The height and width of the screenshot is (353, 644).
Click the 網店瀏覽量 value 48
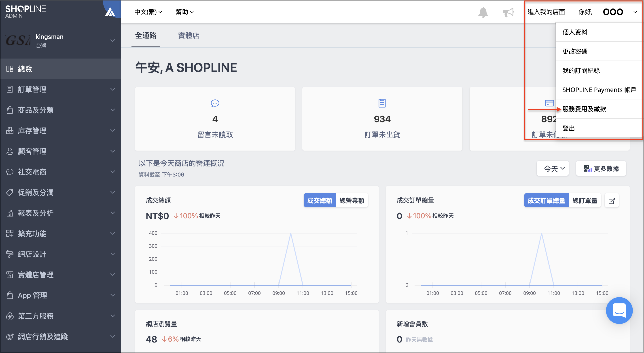tap(151, 339)
